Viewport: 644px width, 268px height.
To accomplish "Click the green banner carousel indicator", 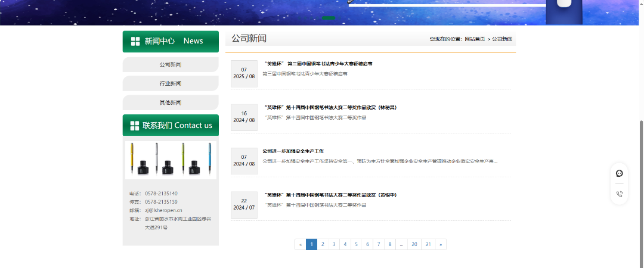I will pyautogui.click(x=328, y=18).
